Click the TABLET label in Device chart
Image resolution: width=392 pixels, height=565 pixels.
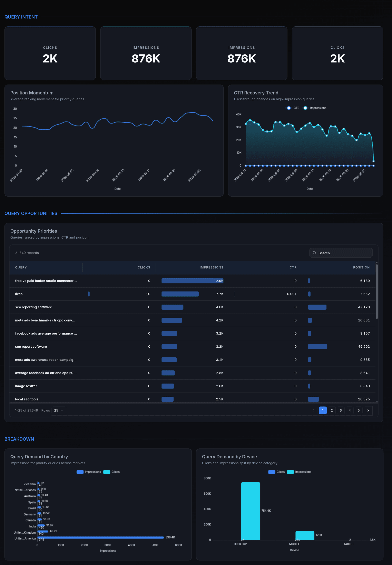[349, 544]
